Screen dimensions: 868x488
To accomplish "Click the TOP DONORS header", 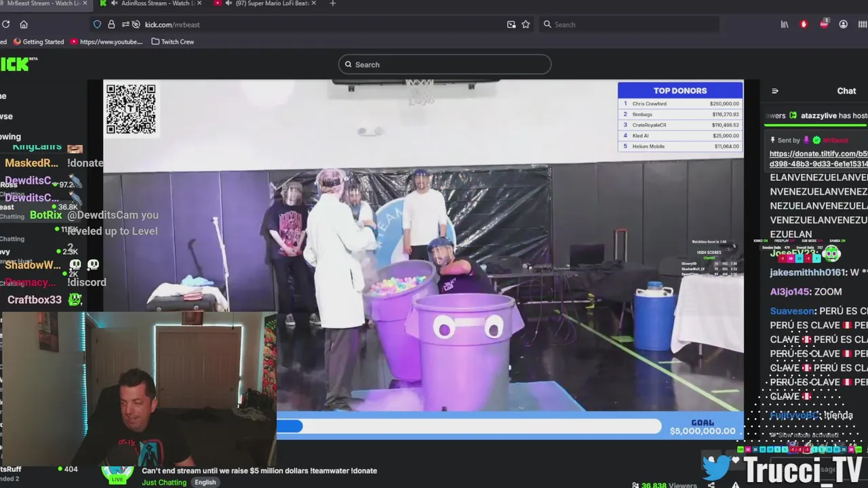I will click(x=680, y=90).
